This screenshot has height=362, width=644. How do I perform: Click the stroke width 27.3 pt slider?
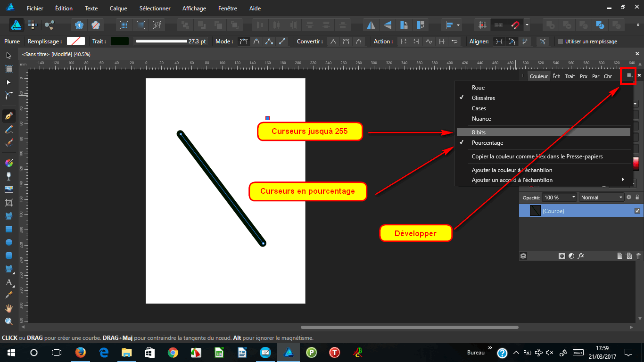[171, 41]
